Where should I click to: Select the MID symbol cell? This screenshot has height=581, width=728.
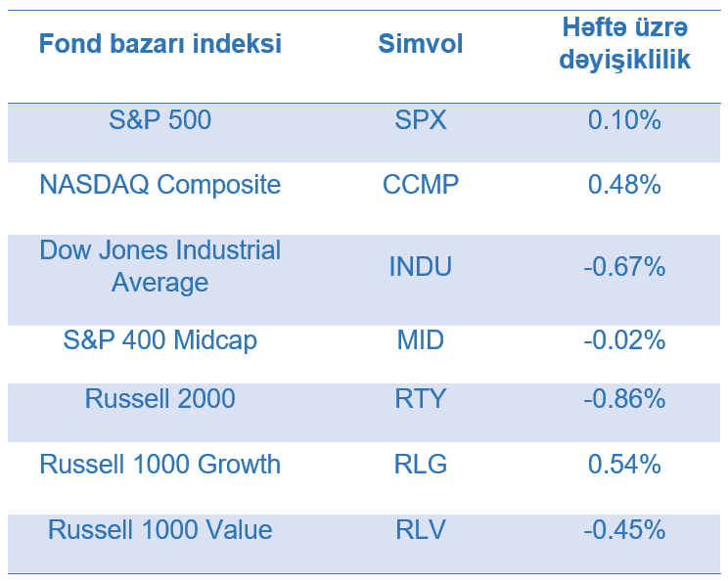[x=421, y=340]
